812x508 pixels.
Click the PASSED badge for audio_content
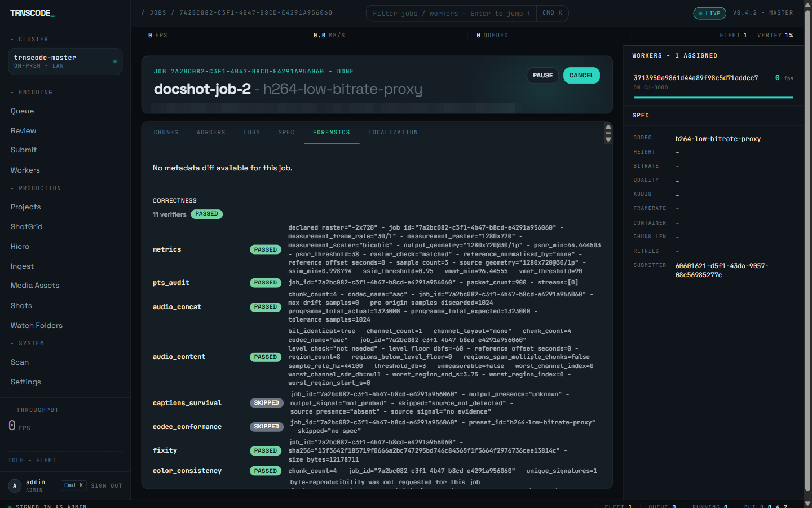[x=266, y=357]
